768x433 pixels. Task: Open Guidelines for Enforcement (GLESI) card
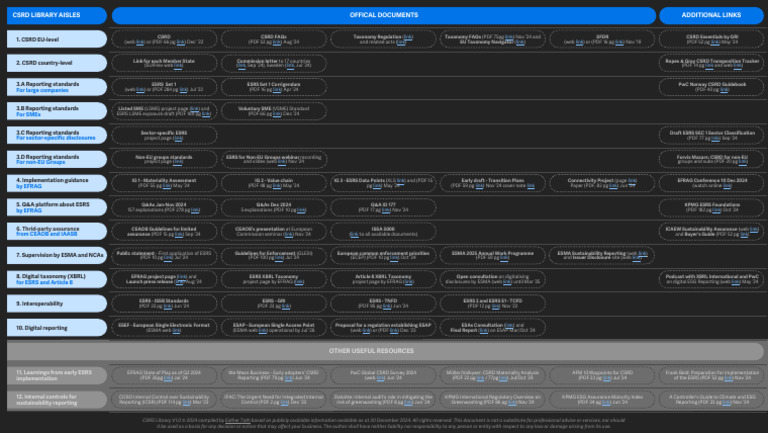(274, 255)
